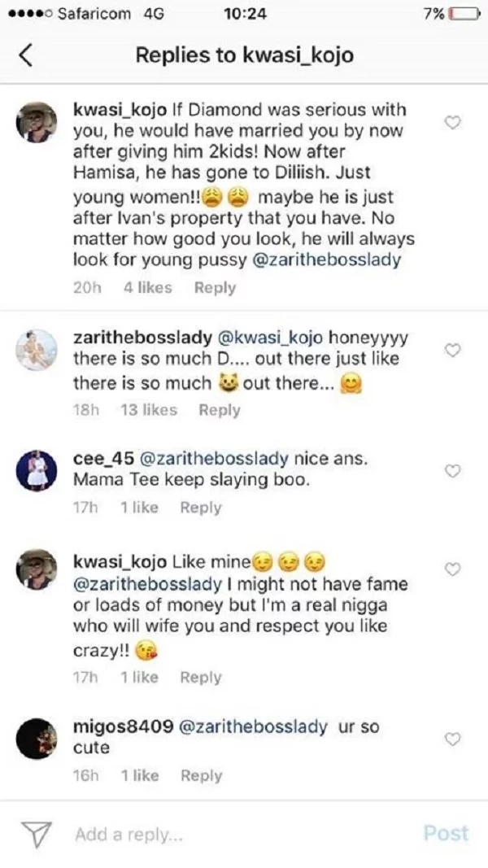The width and height of the screenshot is (488, 868).
Task: Like kwasi_kojo's first comment with heart
Action: (x=454, y=123)
